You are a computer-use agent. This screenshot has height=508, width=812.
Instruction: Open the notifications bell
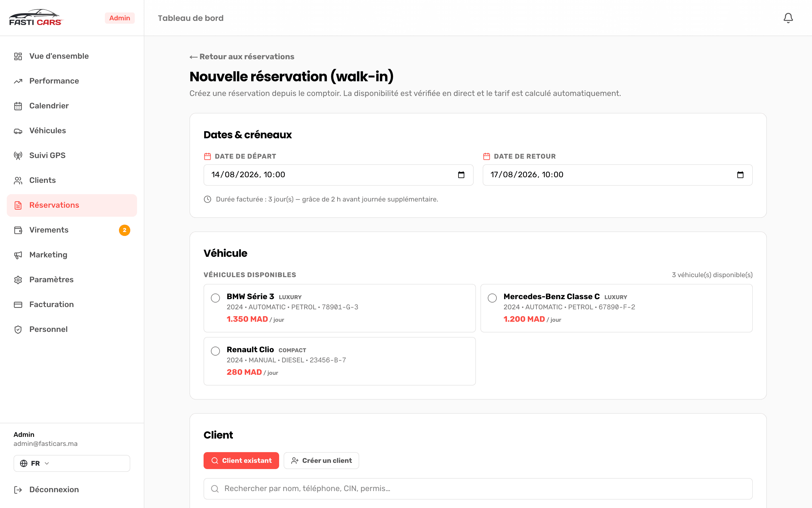(x=788, y=18)
